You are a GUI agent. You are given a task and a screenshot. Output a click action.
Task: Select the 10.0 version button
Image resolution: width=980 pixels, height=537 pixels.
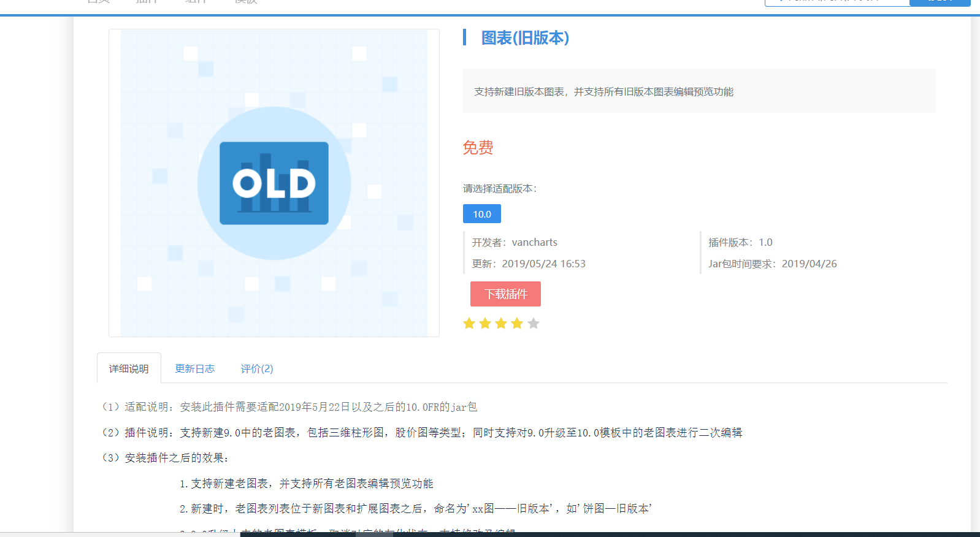[482, 214]
